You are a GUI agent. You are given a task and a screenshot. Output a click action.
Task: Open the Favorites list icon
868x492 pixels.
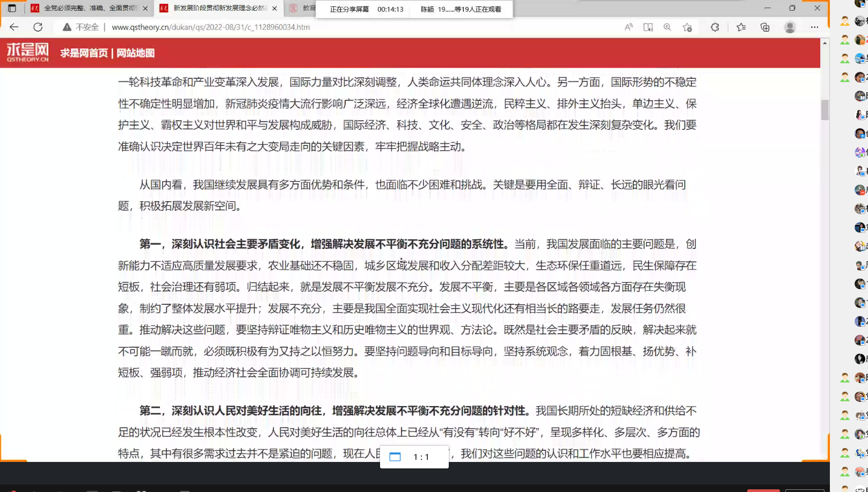tap(741, 27)
